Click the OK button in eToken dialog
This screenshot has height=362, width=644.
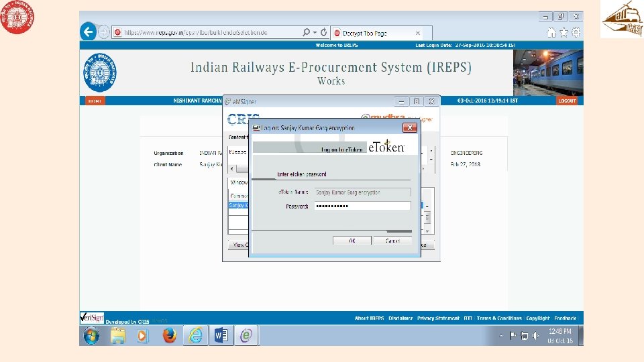click(352, 241)
